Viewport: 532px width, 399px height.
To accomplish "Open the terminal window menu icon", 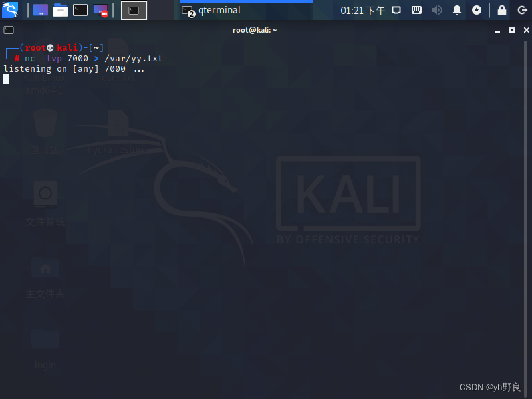I will click(9, 30).
